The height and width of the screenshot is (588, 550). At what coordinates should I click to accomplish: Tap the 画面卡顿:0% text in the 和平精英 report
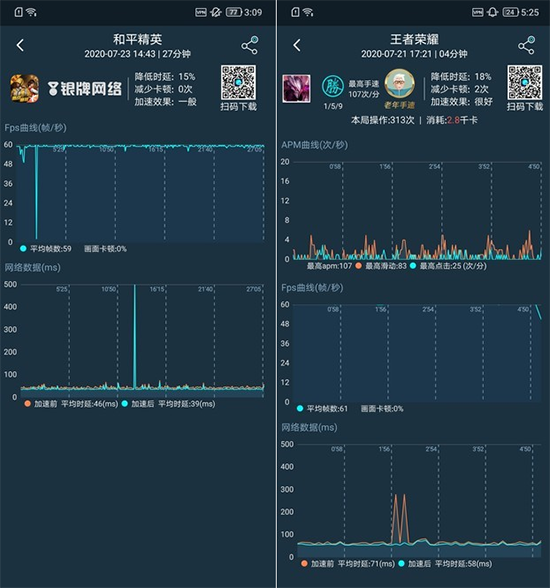[105, 249]
